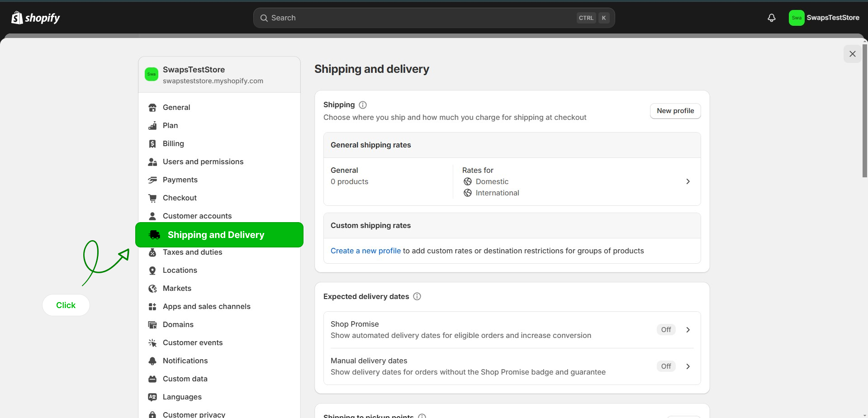Click the Shipping and Delivery truck icon
The image size is (868, 418).
(155, 235)
